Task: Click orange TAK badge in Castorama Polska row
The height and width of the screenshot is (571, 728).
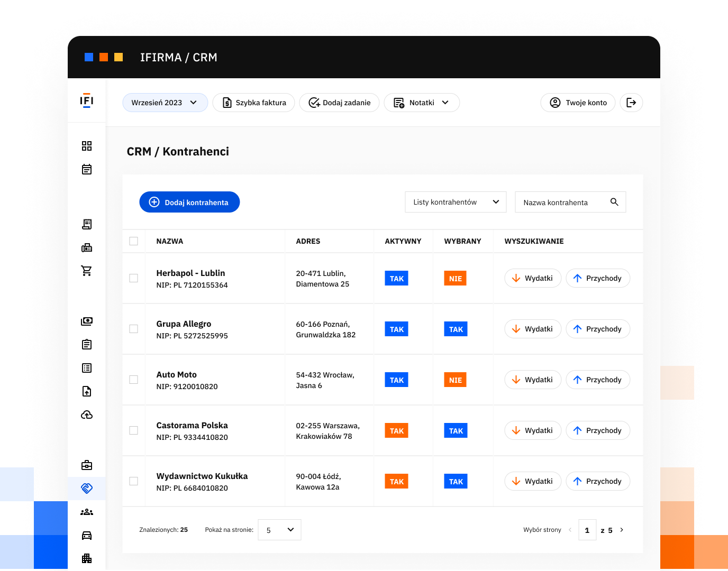Action: pos(397,430)
